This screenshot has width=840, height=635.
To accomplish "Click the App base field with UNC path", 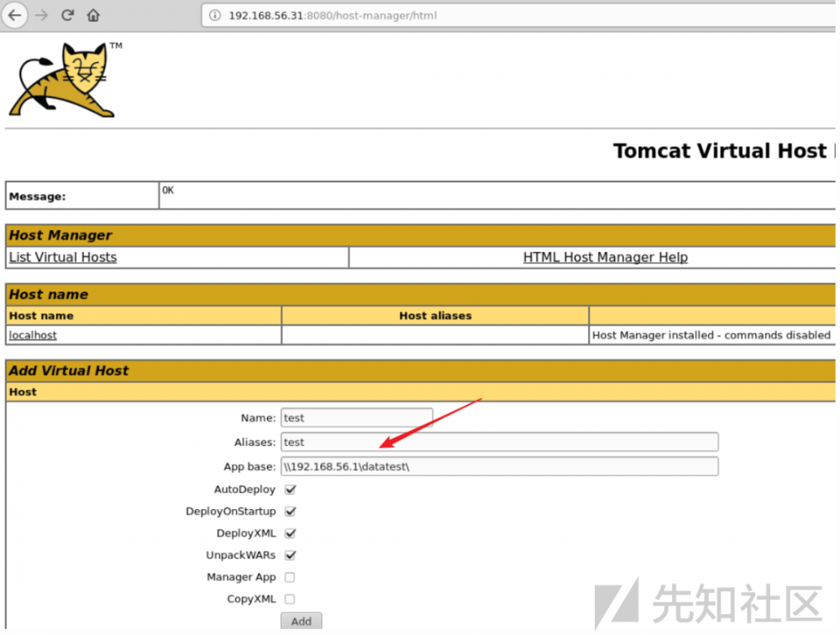I will tap(500, 466).
